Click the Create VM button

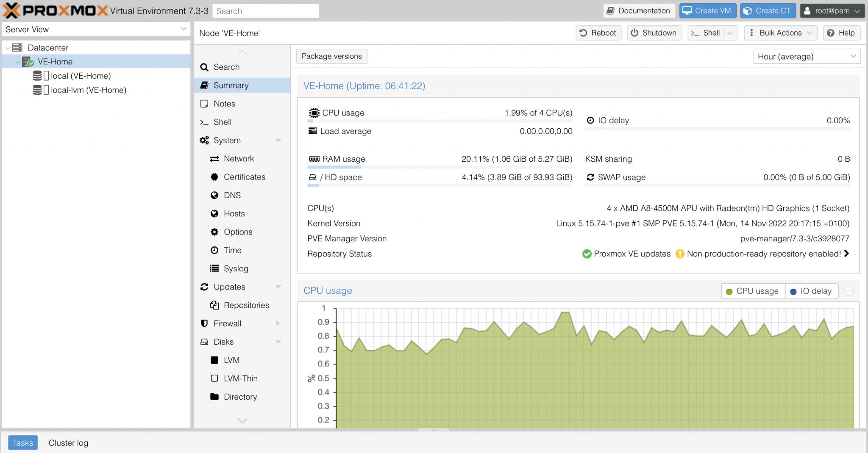pos(707,11)
